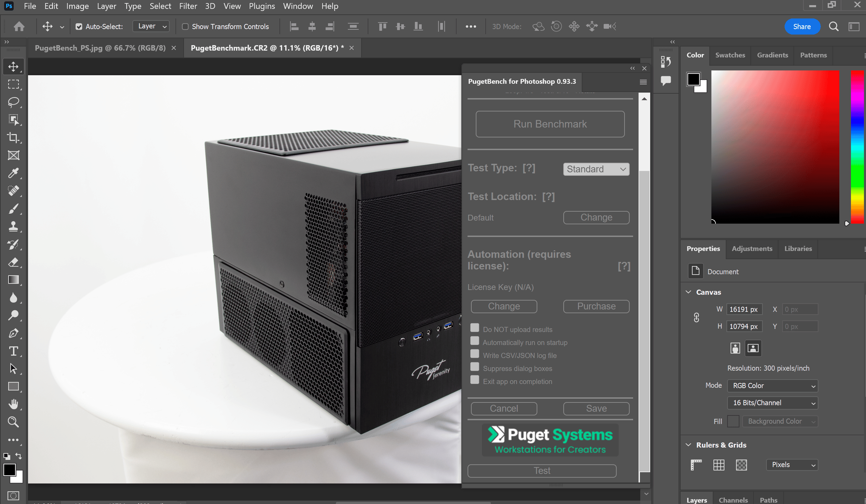Screen dimensions: 866x504
Task: Activate the Horizontal Type tool
Action: [x=13, y=351]
